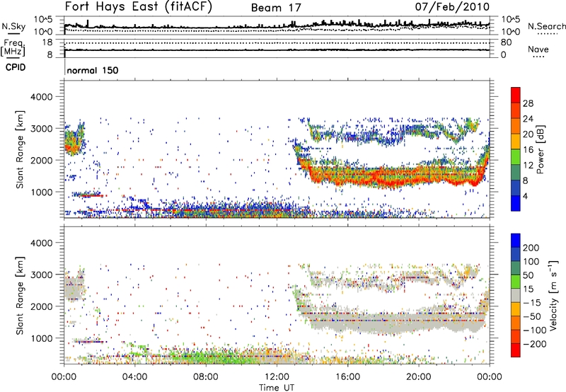Image resolution: width=566 pixels, height=392 pixels.
Task: Click the '20:00' time axis tick label
Action: (x=419, y=377)
